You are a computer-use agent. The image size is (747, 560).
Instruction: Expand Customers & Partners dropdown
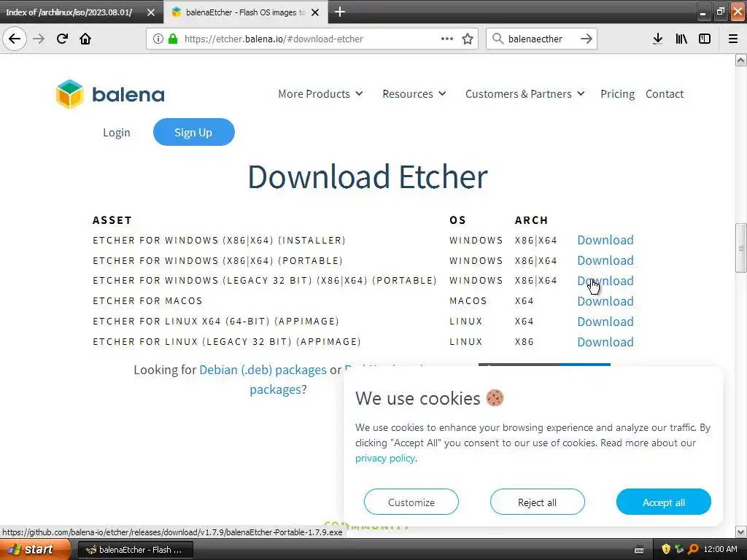(525, 94)
